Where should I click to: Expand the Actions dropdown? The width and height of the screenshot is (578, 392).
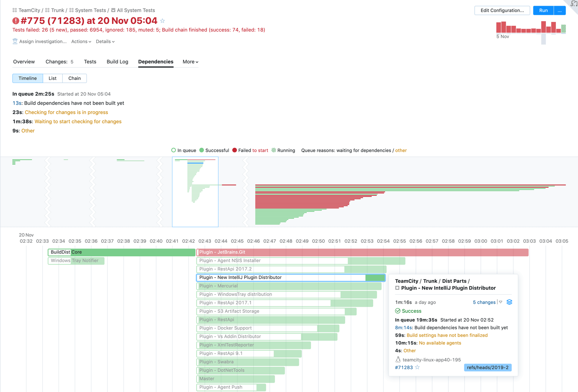pyautogui.click(x=81, y=41)
